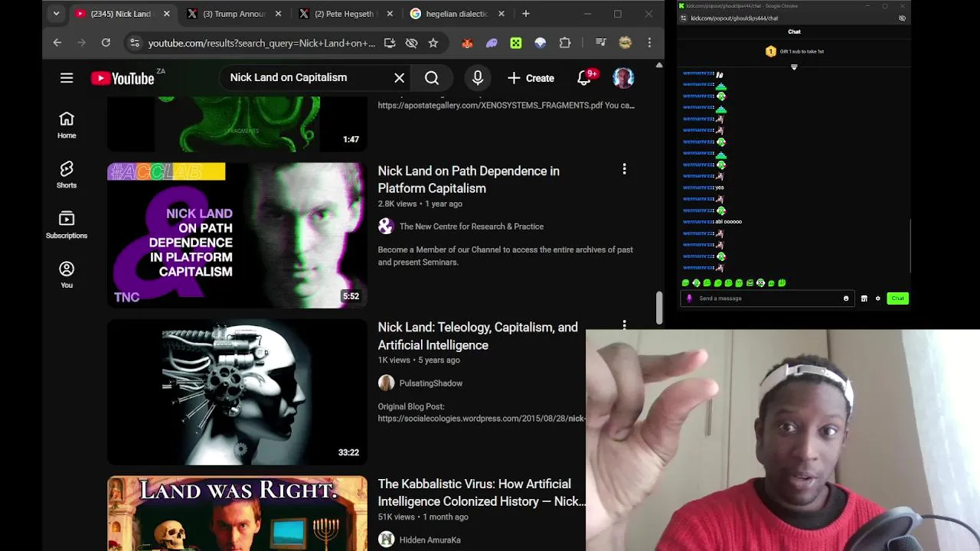View site information icon in YouTube address bar
The image size is (980, 551).
(x=135, y=43)
